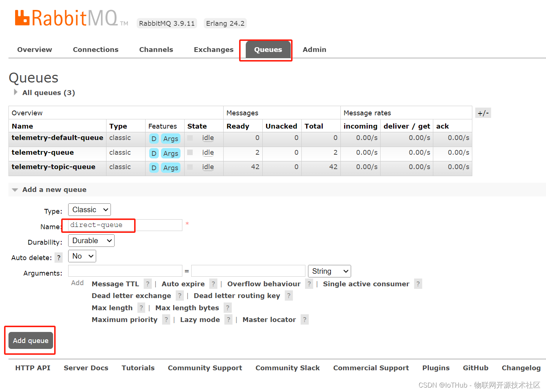Click state indicator square of telemetry-queue
The height and width of the screenshot is (392, 546).
190,152
